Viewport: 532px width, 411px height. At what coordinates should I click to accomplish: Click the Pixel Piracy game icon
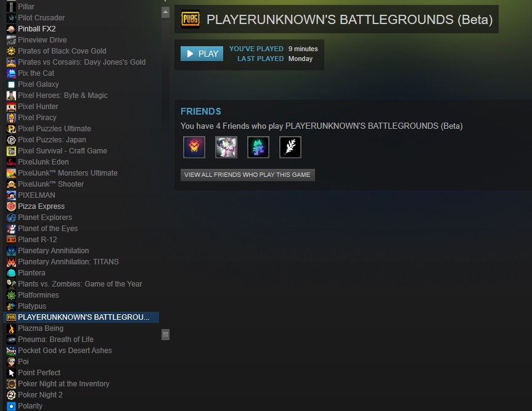click(11, 118)
